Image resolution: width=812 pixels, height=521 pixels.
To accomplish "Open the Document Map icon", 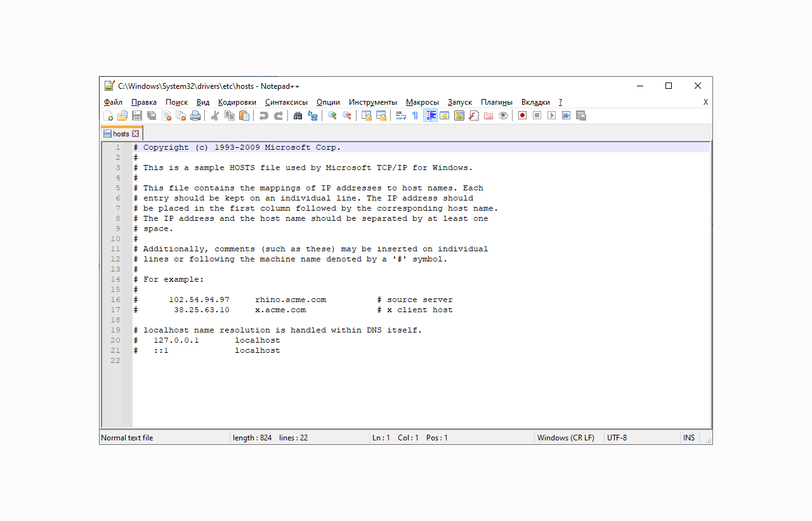I will [459, 115].
